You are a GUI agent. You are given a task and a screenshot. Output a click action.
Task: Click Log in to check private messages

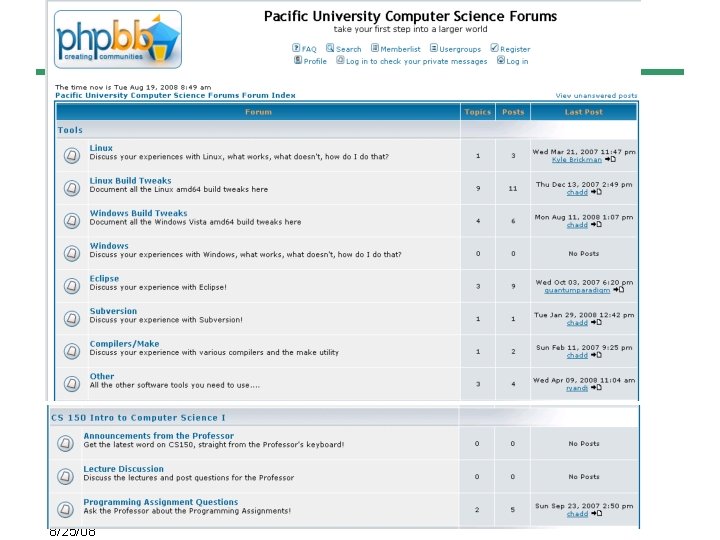point(416,62)
